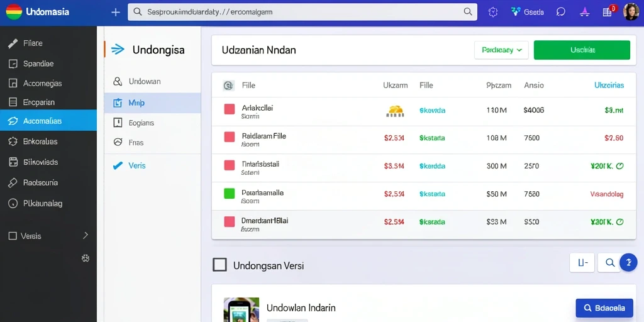The height and width of the screenshot is (322, 644).
Task: Open Undowian in the secondary panel
Action: tap(152, 81)
